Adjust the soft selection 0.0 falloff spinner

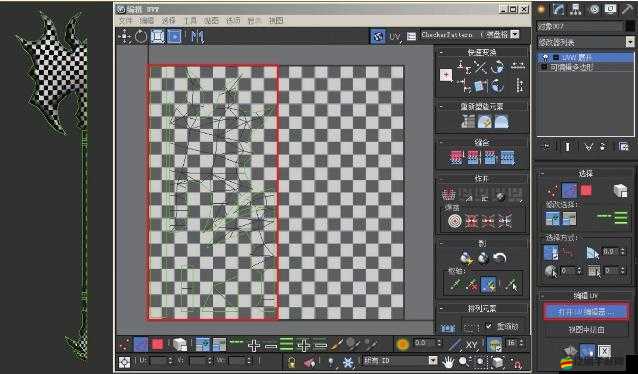[x=440, y=344]
